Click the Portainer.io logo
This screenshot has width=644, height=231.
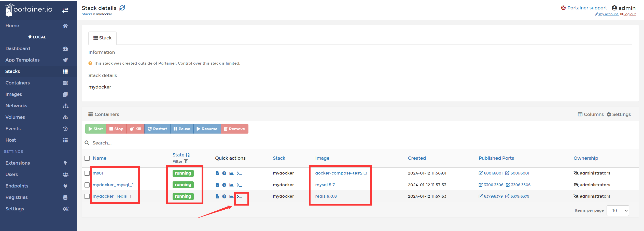point(29,10)
